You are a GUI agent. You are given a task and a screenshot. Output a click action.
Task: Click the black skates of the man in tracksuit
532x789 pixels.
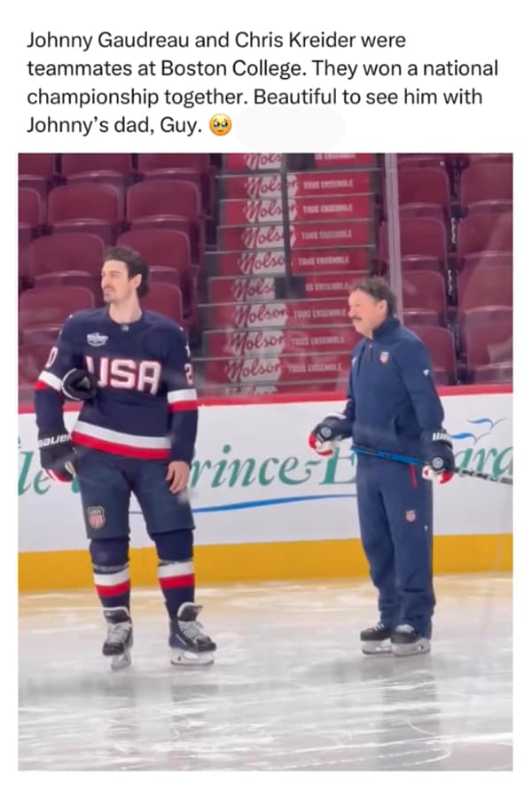(x=395, y=639)
